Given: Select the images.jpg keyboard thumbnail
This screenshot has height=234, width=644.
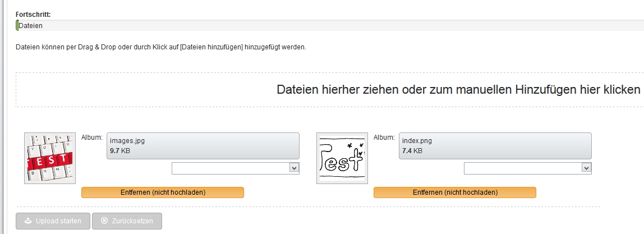Looking at the screenshot, I should [49, 158].
